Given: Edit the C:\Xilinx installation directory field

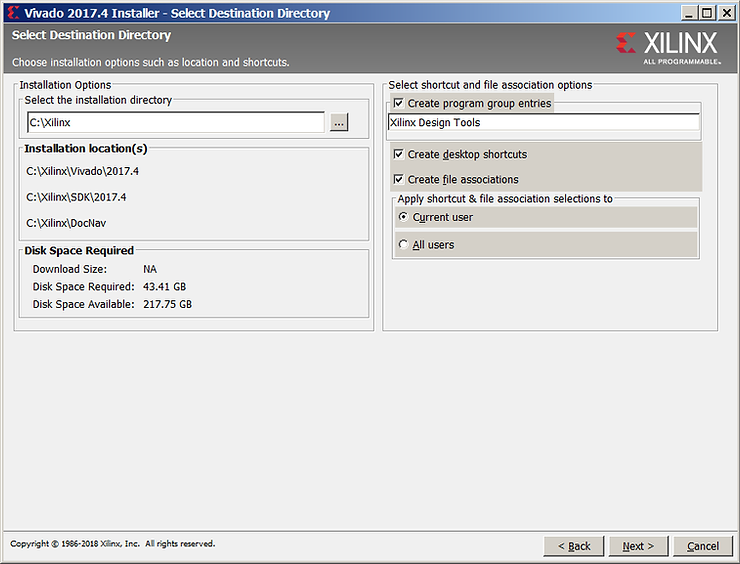Looking at the screenshot, I should tap(176, 123).
